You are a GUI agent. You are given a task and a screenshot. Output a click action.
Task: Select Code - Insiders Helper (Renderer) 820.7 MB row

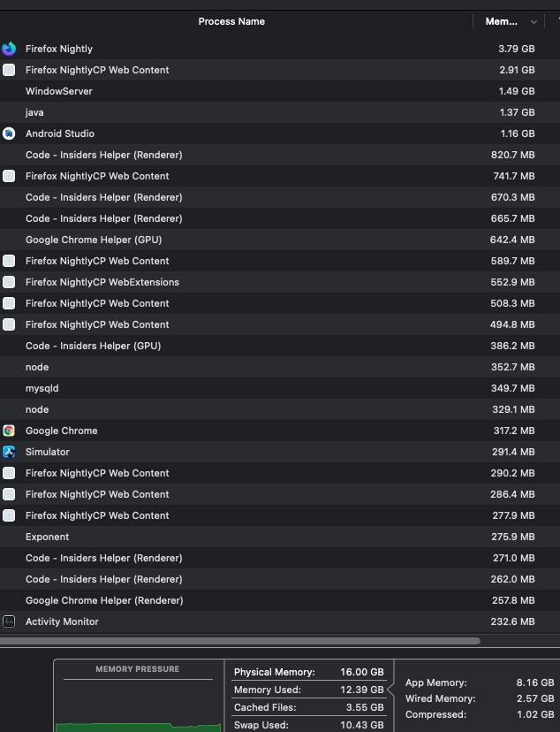(280, 155)
